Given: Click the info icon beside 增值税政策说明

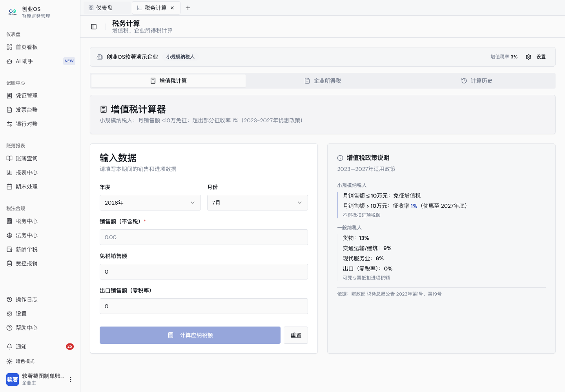Looking at the screenshot, I should click(340, 158).
